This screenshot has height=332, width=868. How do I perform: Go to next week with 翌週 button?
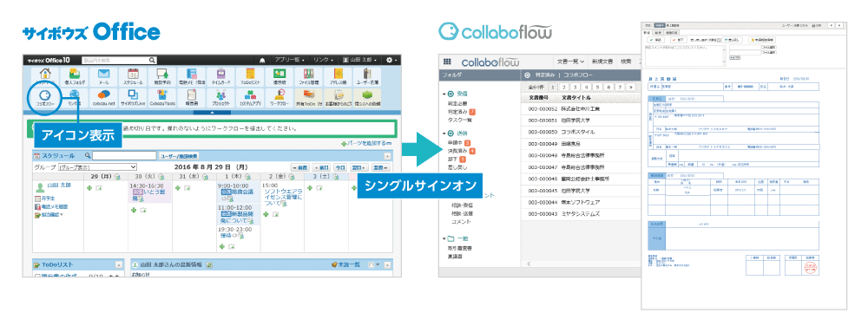point(380,166)
